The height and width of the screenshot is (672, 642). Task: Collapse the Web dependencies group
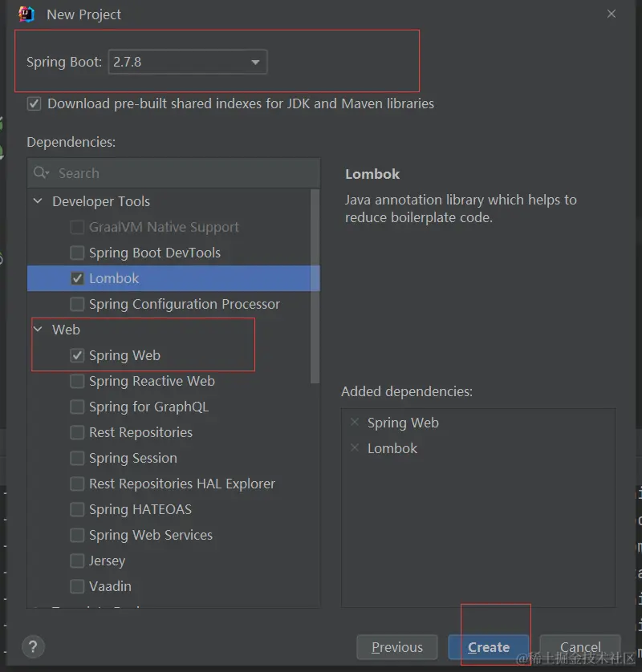(x=39, y=329)
